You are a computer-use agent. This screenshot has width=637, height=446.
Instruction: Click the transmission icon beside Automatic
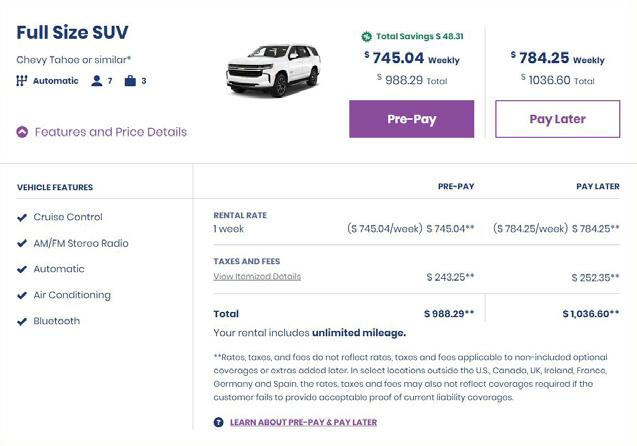[x=22, y=81]
